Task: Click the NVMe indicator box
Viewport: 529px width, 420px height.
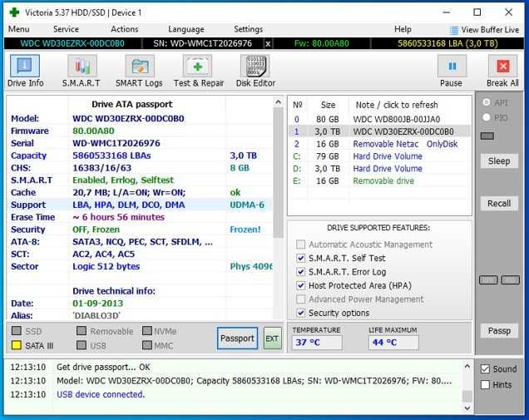Action: (x=147, y=331)
